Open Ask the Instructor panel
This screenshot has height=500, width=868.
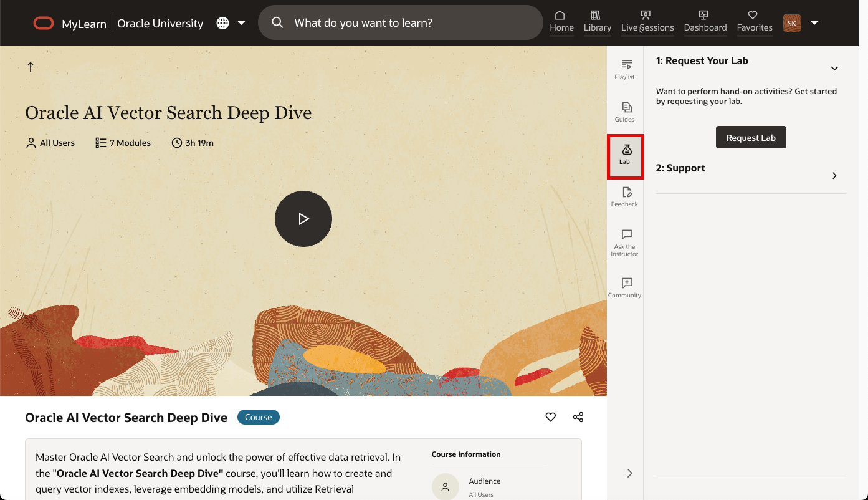624,243
